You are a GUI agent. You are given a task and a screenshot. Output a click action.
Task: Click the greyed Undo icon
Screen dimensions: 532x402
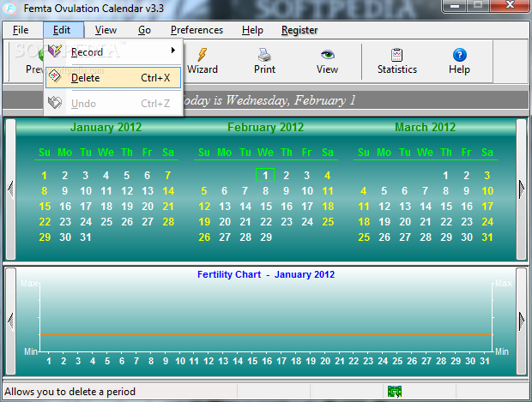(55, 103)
